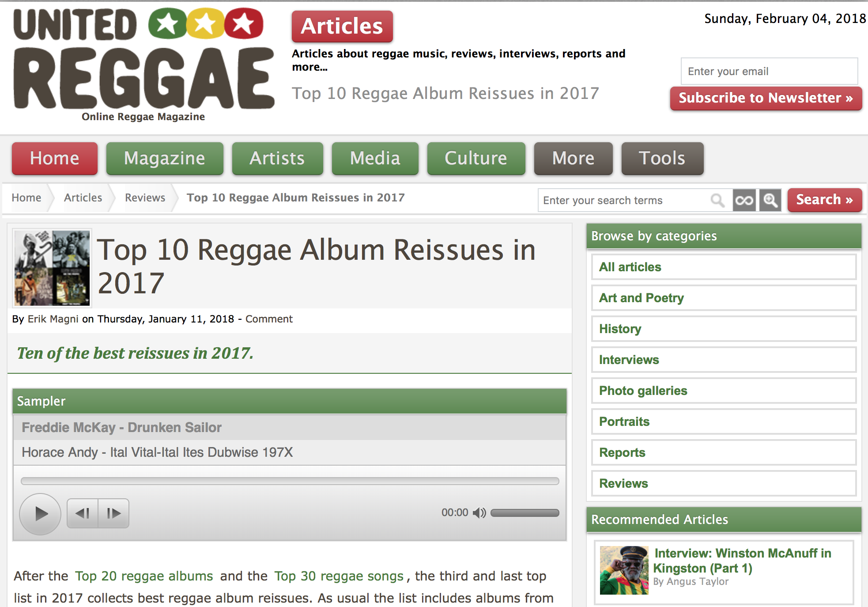Jump to Comment section link
The height and width of the screenshot is (607, 868).
(x=269, y=319)
